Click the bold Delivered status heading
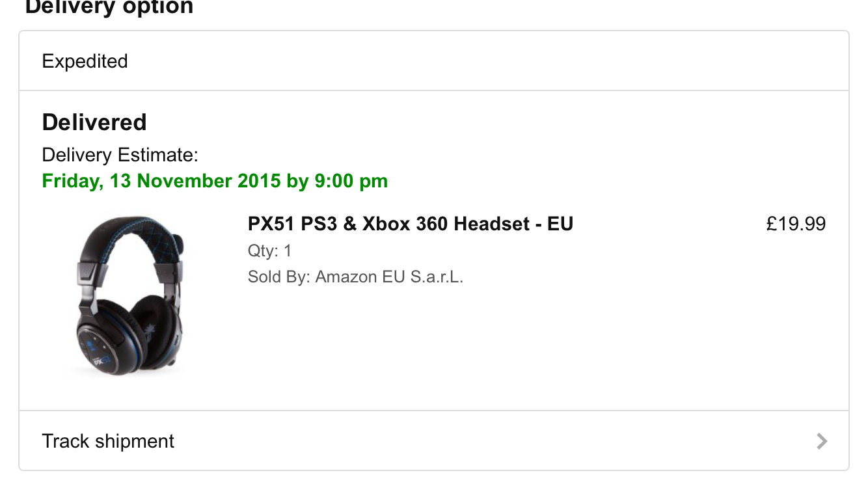The image size is (868, 488). pos(94,122)
